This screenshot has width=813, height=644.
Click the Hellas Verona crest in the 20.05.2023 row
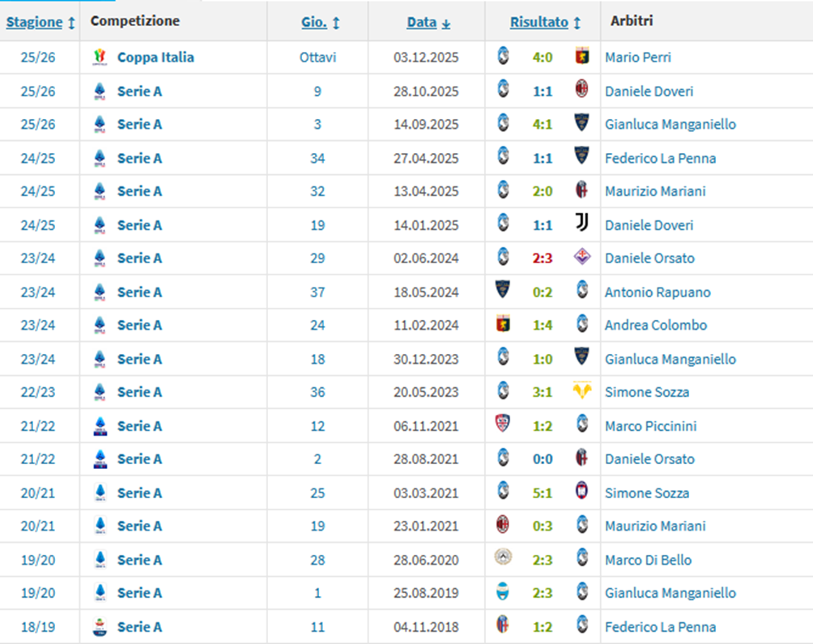(581, 391)
